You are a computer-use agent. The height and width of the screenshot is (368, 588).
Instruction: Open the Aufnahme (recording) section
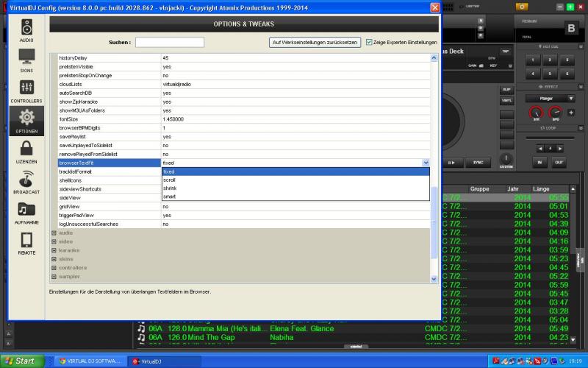click(26, 212)
